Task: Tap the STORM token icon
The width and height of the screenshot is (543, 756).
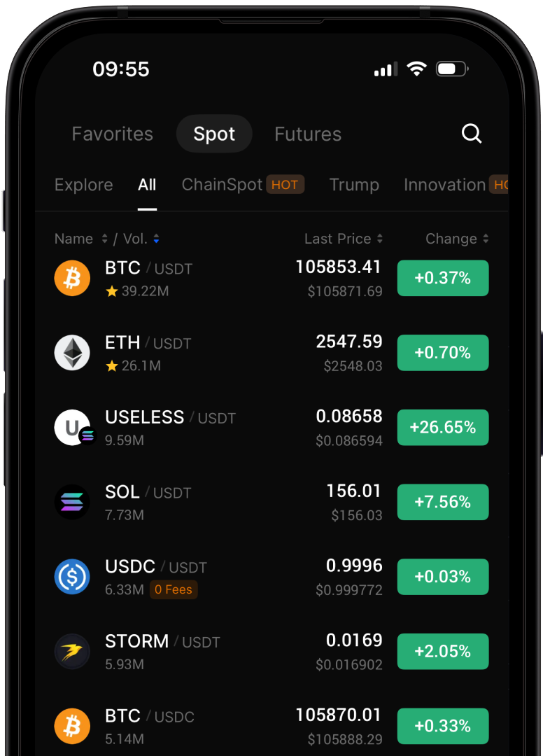Action: click(72, 652)
